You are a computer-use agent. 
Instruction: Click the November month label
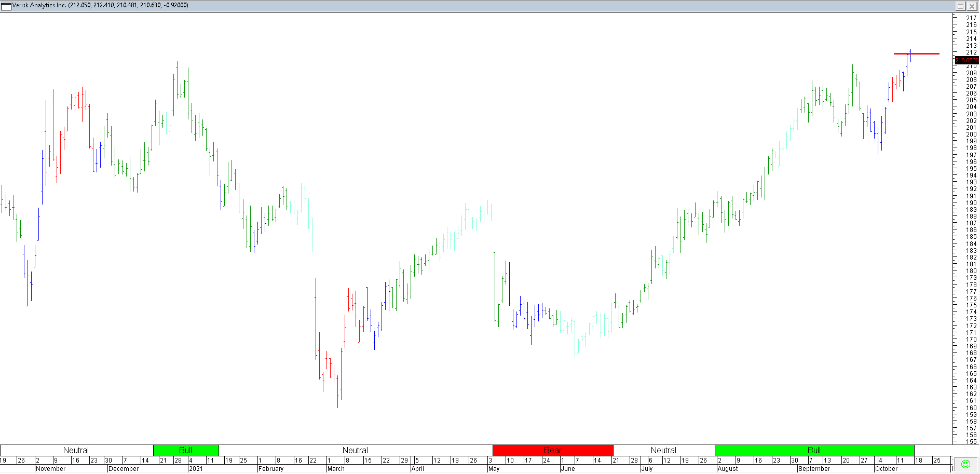(x=51, y=469)
